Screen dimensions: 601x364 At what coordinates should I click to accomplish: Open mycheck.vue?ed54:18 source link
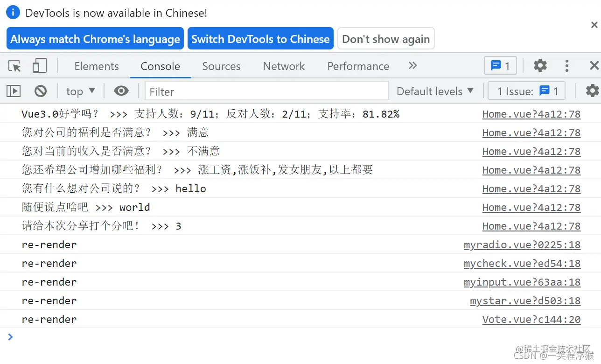pos(522,264)
